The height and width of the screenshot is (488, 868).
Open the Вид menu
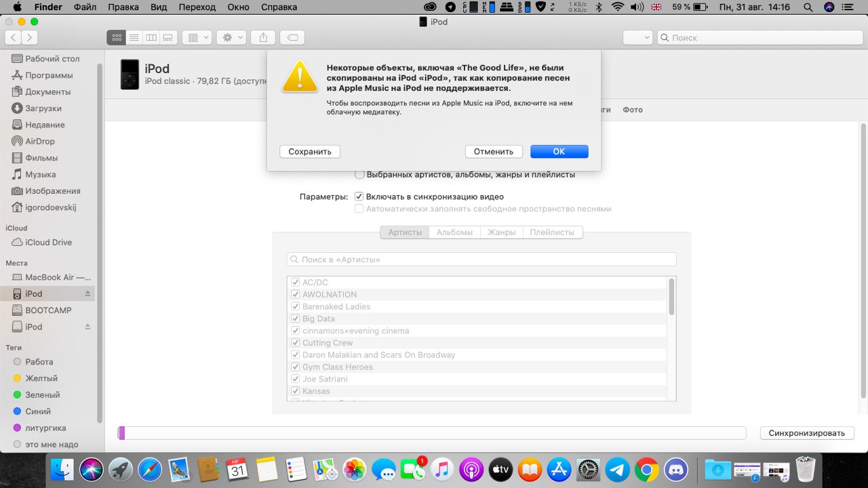[x=159, y=7]
